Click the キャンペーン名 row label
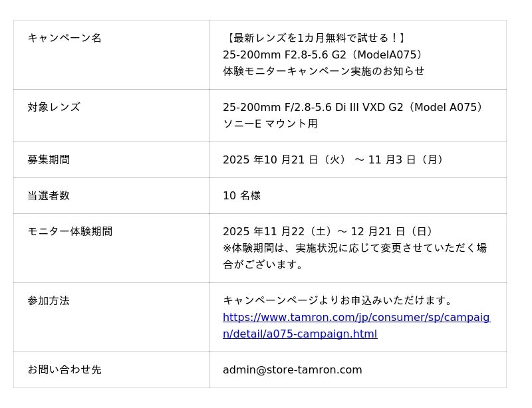532x408 pixels. pyautogui.click(x=65, y=38)
